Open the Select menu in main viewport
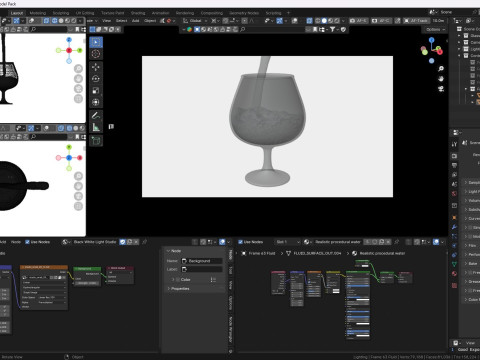The width and height of the screenshot is (480, 360). point(122,21)
